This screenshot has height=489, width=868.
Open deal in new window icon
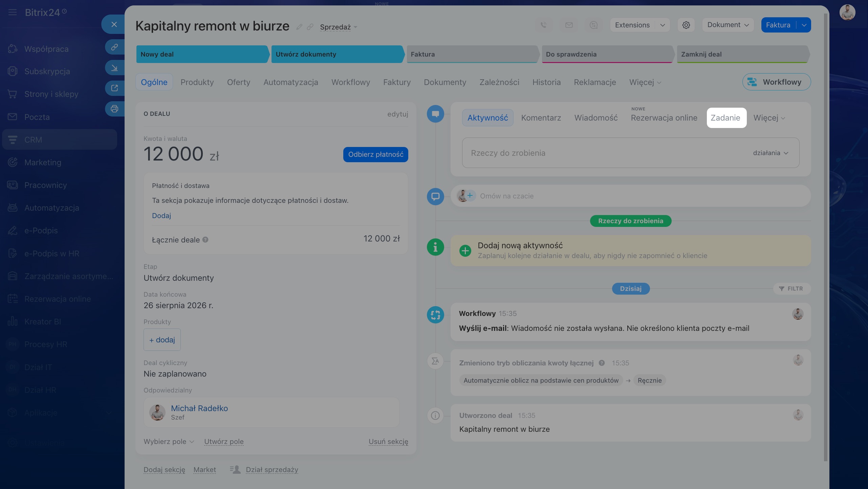114,88
